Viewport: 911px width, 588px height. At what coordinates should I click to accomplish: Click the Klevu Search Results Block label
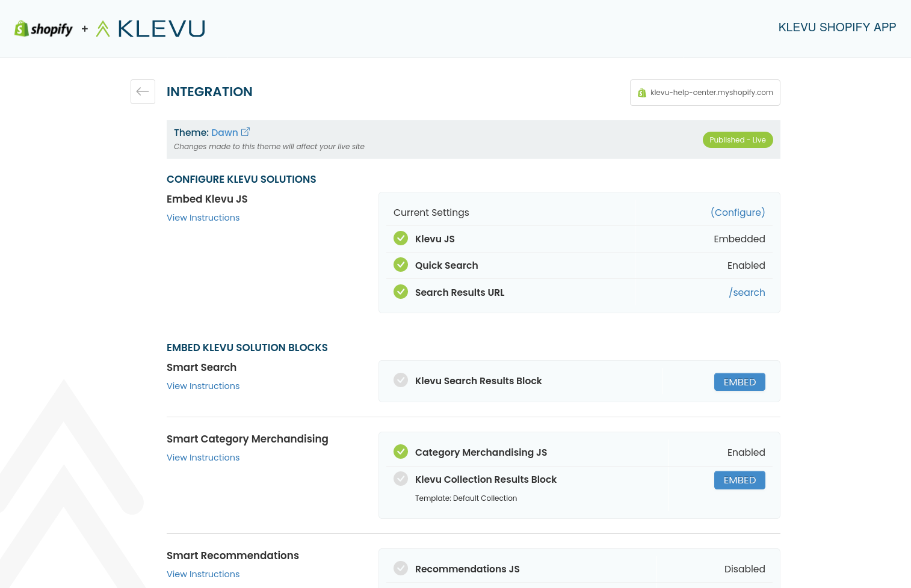pyautogui.click(x=478, y=381)
